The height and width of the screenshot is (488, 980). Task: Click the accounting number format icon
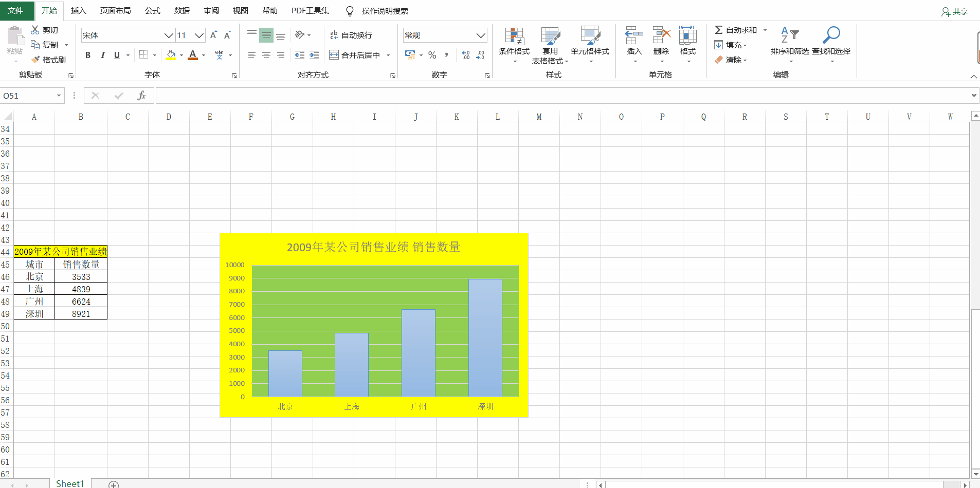click(x=410, y=55)
